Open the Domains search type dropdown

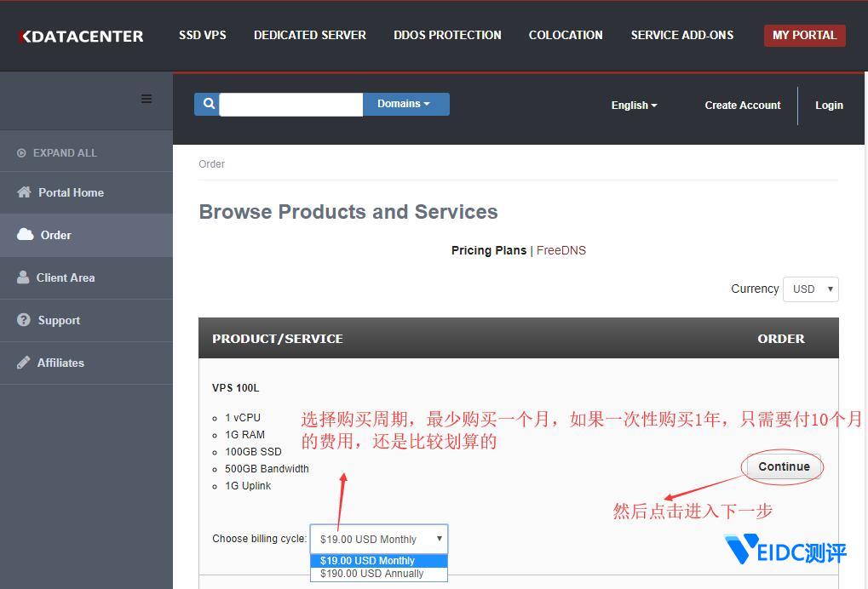[405, 103]
